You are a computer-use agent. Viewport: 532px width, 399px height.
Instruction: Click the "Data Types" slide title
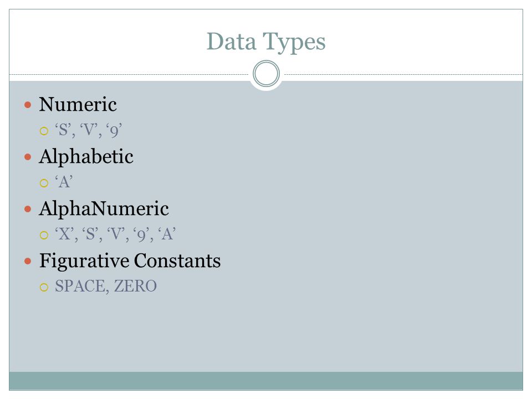[x=266, y=42]
